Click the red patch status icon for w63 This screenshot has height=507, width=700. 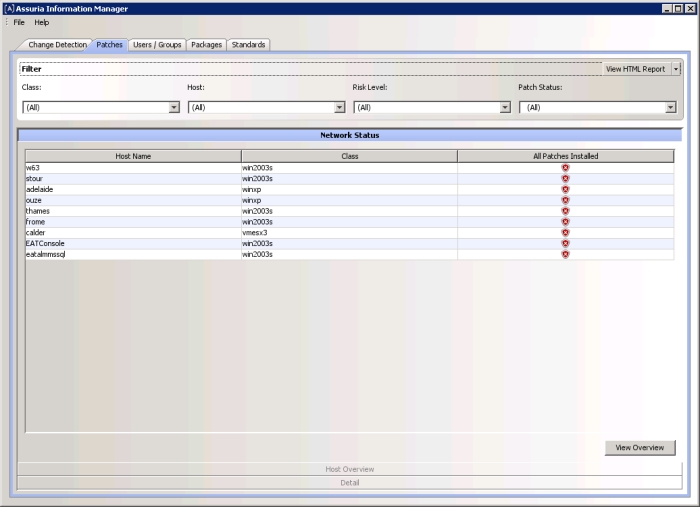pos(565,168)
